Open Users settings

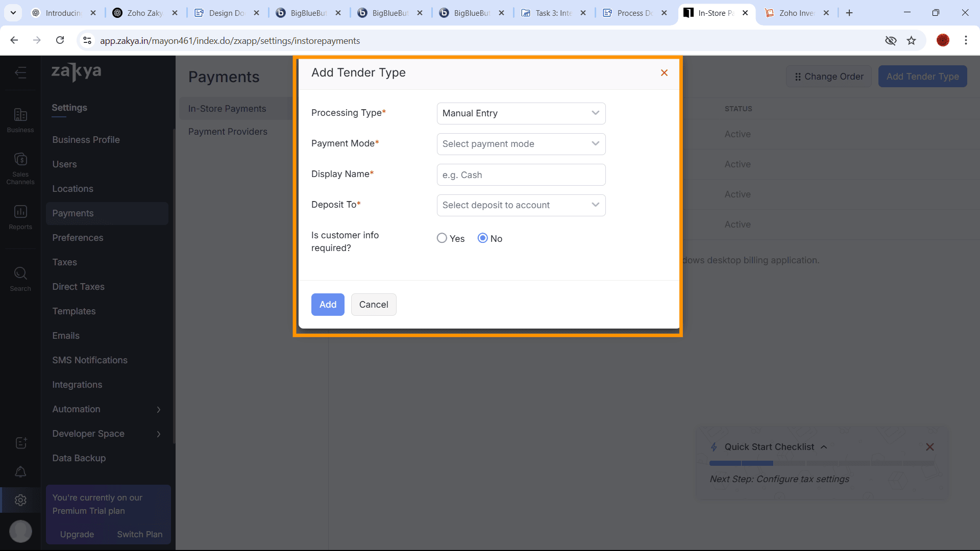pyautogui.click(x=64, y=164)
